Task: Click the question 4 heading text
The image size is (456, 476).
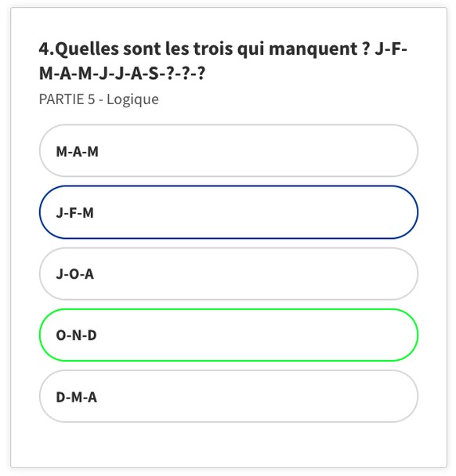Action: click(x=223, y=61)
